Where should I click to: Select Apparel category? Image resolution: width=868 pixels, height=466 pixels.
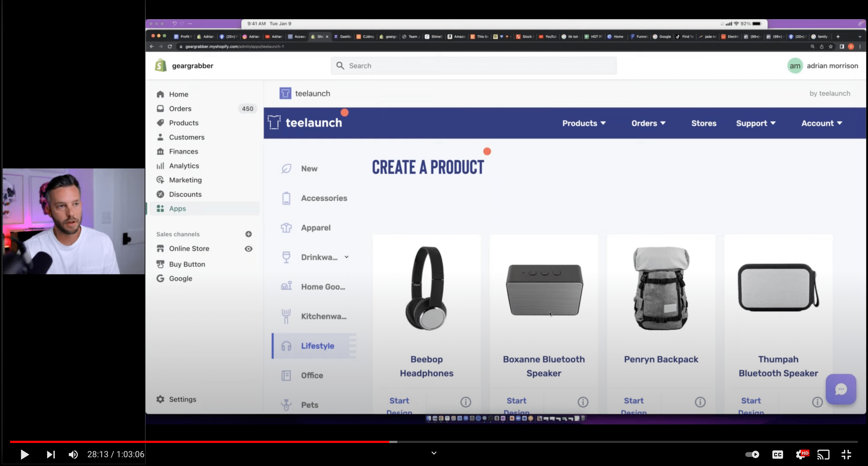[315, 228]
